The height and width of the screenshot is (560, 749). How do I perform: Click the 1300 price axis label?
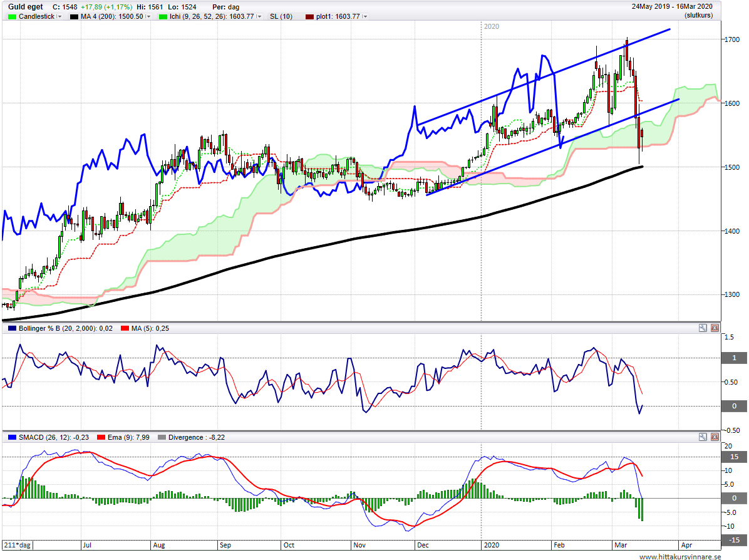point(732,295)
